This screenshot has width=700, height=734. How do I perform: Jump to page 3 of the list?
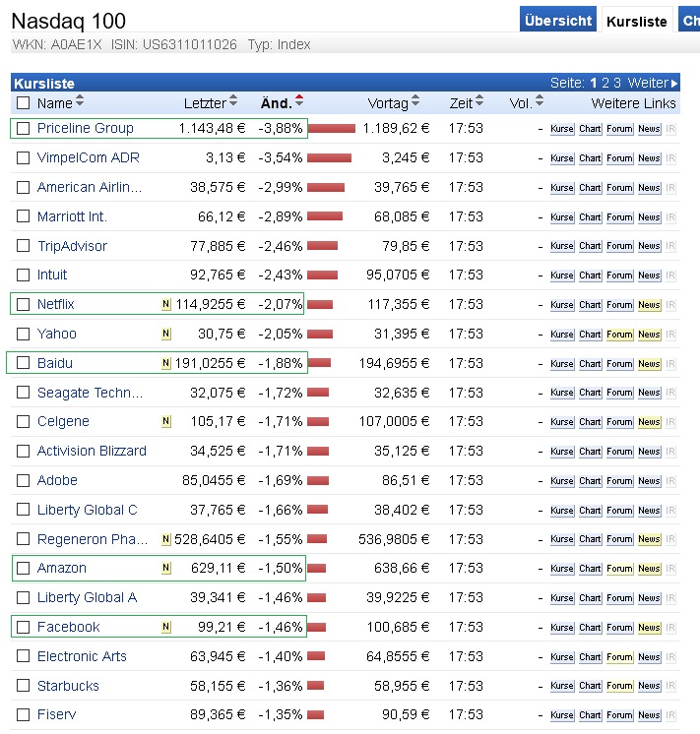coord(617,84)
